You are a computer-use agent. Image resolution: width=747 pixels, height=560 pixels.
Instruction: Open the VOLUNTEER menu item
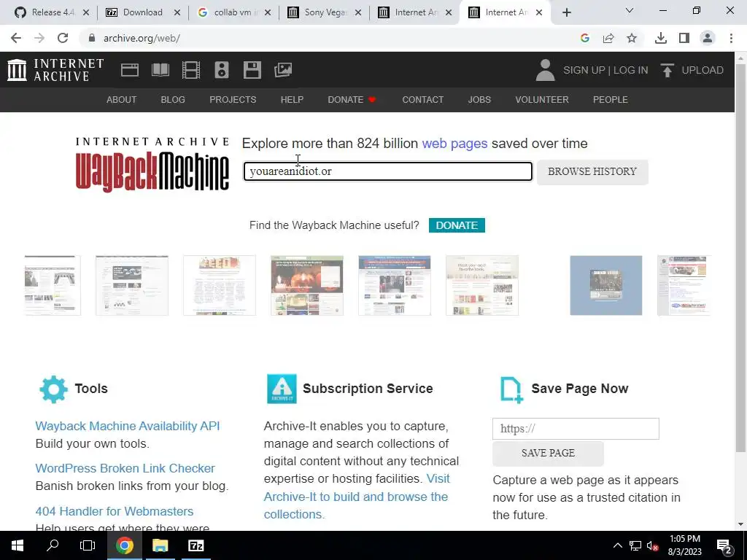point(542,99)
